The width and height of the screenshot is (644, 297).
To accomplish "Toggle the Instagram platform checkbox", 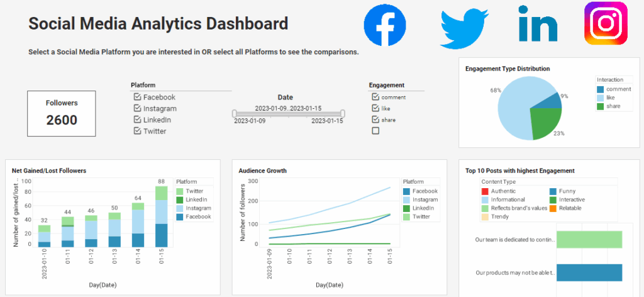I will (138, 109).
